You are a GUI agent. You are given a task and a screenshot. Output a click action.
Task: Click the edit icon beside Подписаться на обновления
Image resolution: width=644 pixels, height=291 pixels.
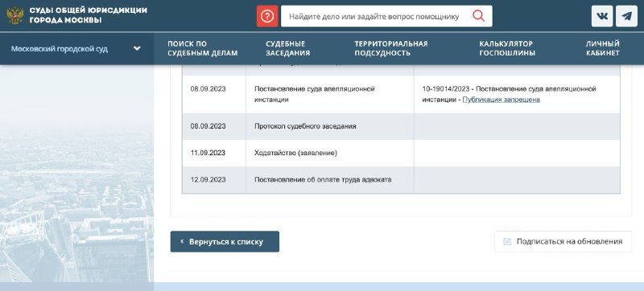[507, 241]
